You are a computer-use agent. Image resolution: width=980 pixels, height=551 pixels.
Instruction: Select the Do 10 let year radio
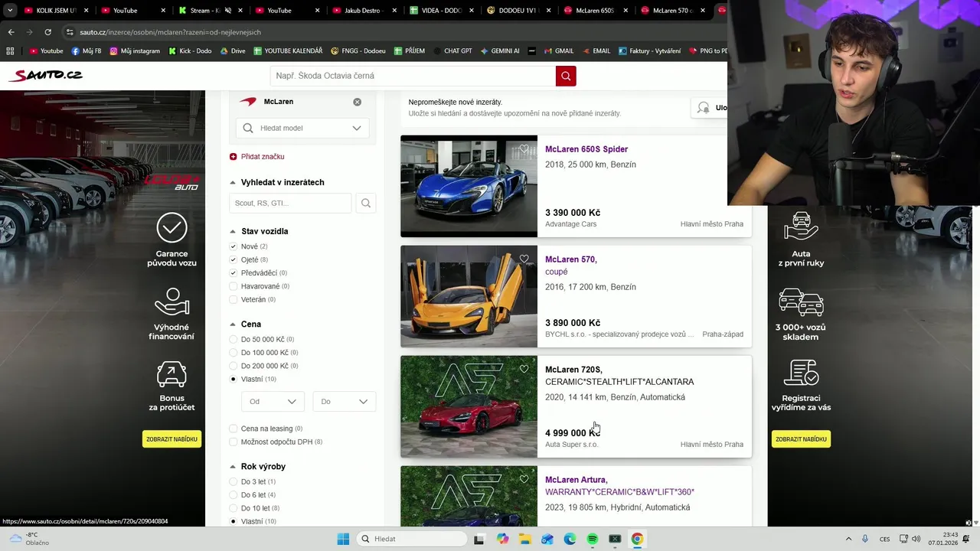point(234,508)
